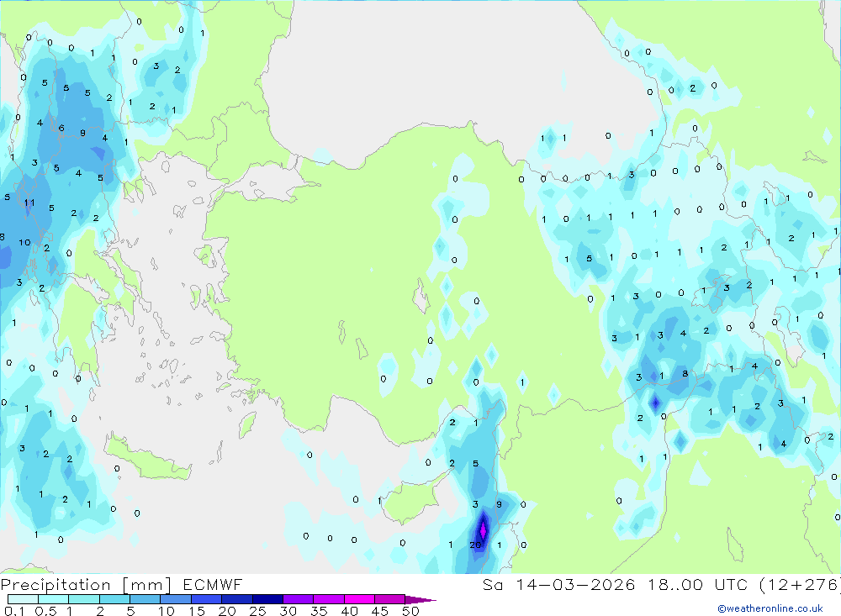Screen dimensions: 841x616
Task: Click the '30' legend value label
Action: (x=288, y=611)
